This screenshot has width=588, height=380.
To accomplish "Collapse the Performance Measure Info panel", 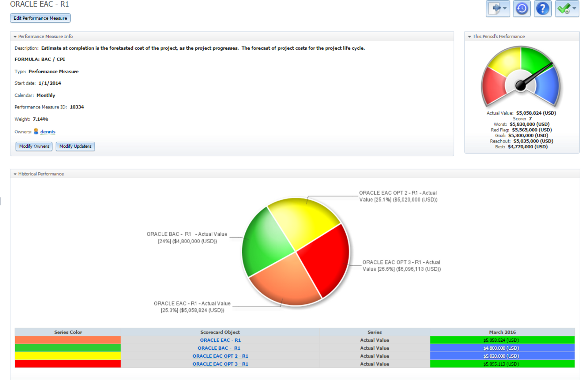I will coord(15,36).
